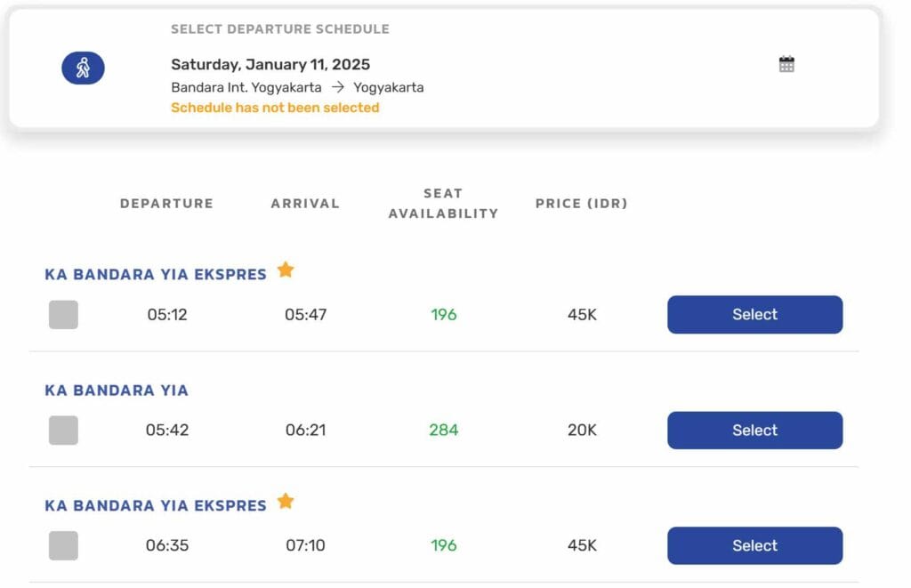Click the green seat count 284
Screen dimensions: 911x588
(x=442, y=430)
